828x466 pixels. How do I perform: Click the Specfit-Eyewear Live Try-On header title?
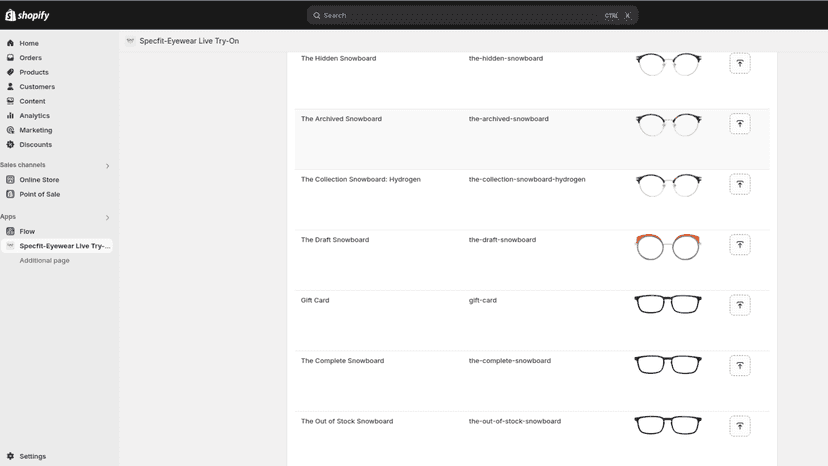pos(189,41)
